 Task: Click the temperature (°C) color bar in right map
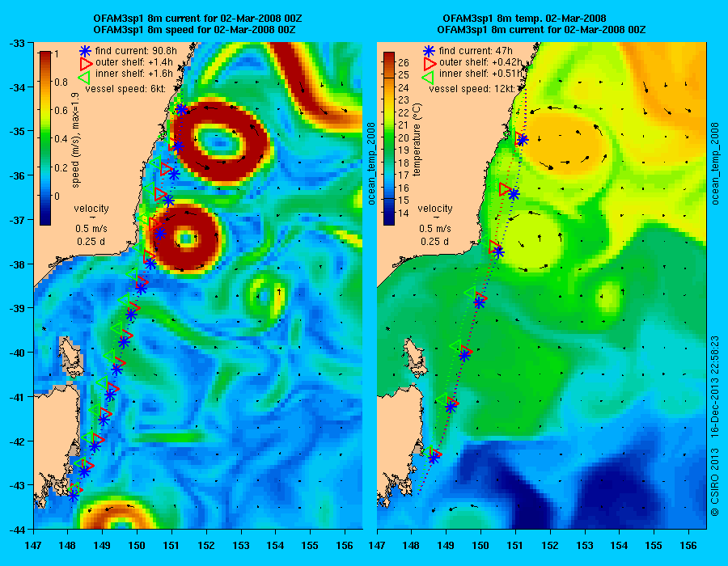pos(388,137)
